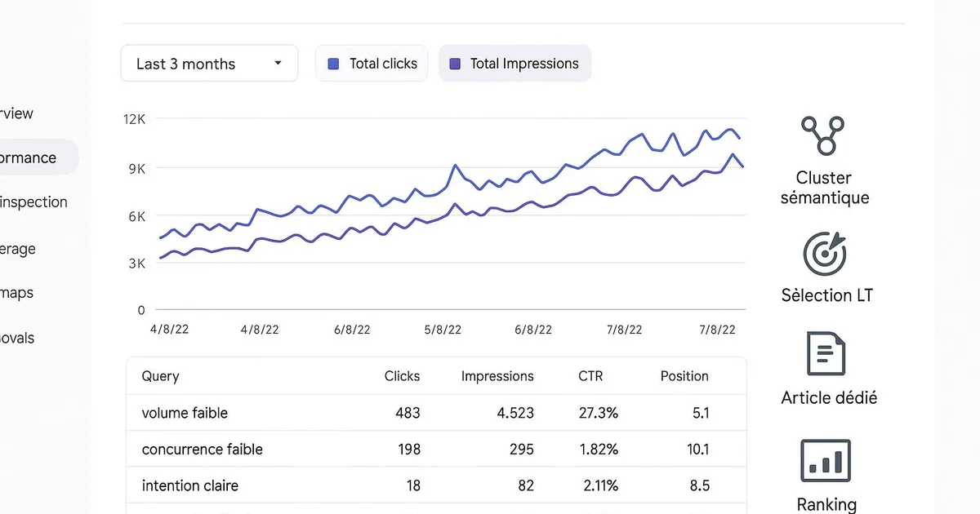The width and height of the screenshot is (980, 514).
Task: Sort table by Position column header
Action: 684,376
